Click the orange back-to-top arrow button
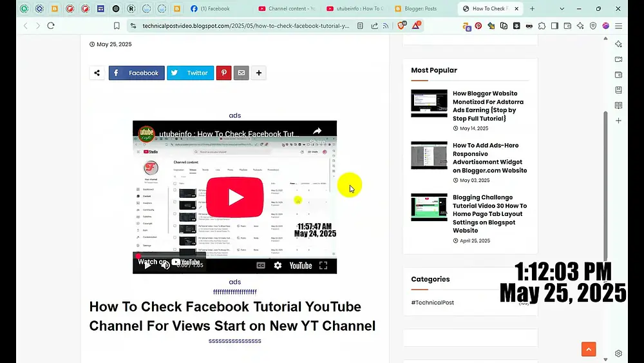644x363 pixels. point(589,349)
